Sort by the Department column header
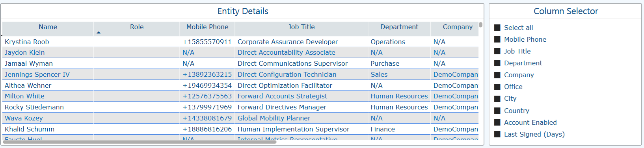 [x=399, y=27]
